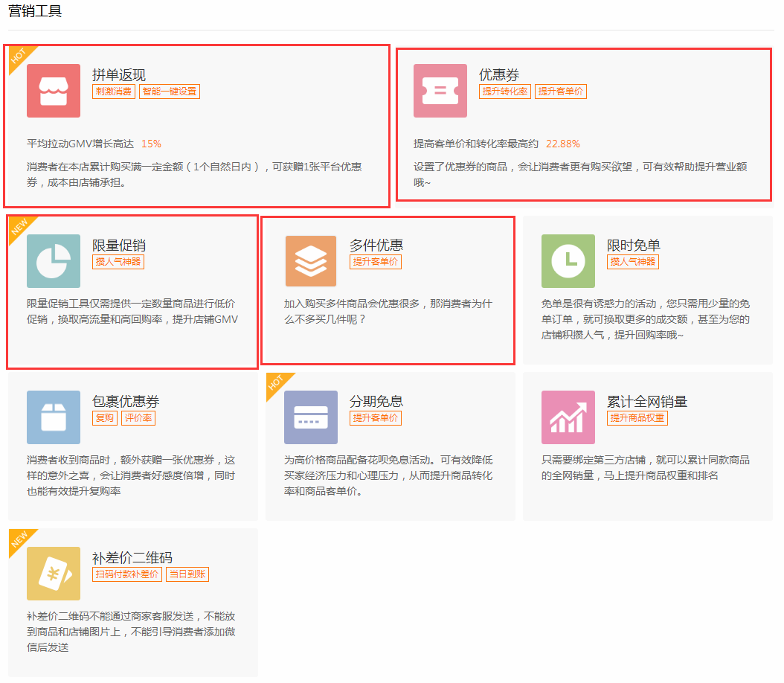Select the 提升客单价 tag under 分期免息
Viewport: 784px width, 683px height.
coord(376,418)
